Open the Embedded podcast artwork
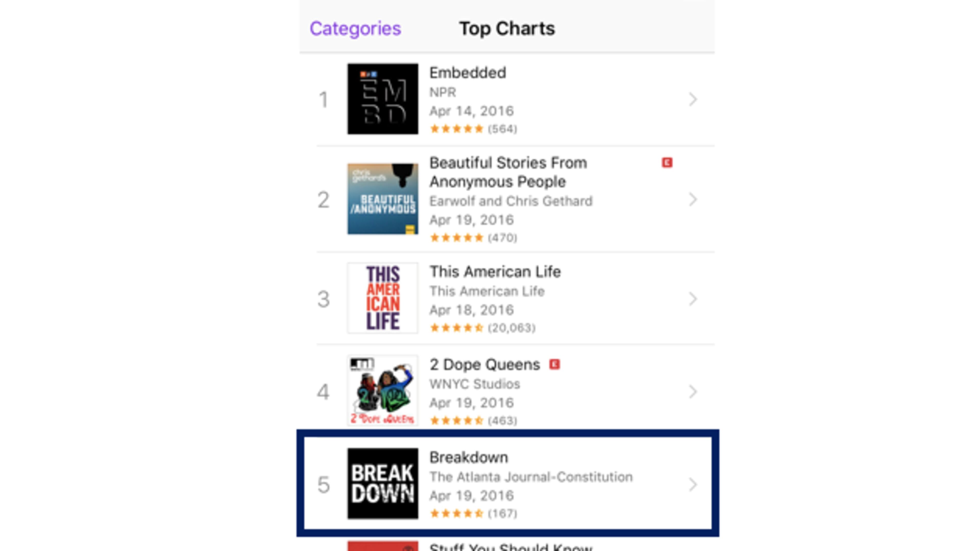Image resolution: width=980 pixels, height=551 pixels. (x=382, y=99)
